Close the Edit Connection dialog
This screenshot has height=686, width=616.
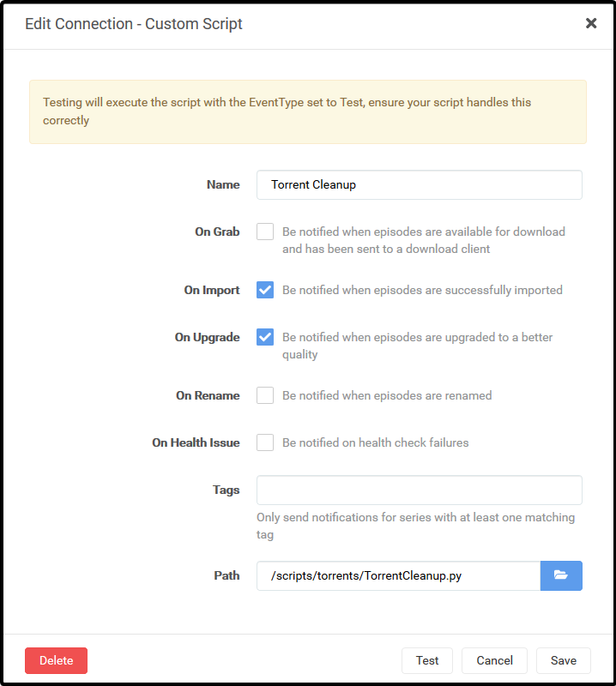click(x=591, y=23)
